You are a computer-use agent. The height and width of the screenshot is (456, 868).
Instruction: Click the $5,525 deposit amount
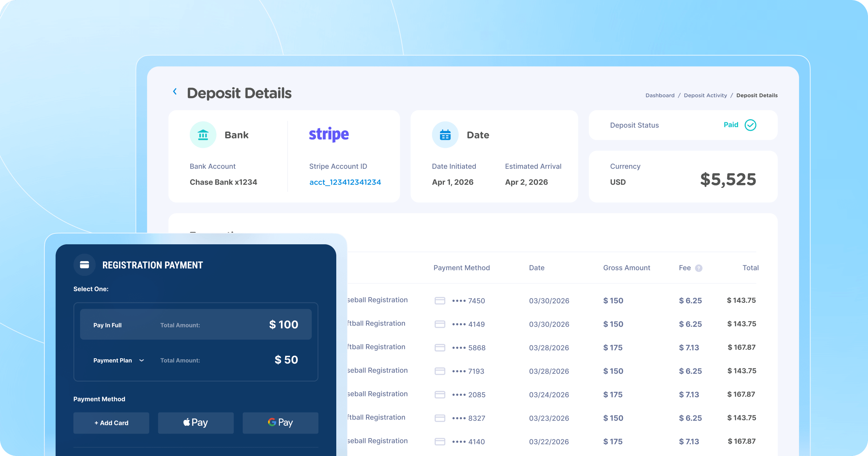728,179
